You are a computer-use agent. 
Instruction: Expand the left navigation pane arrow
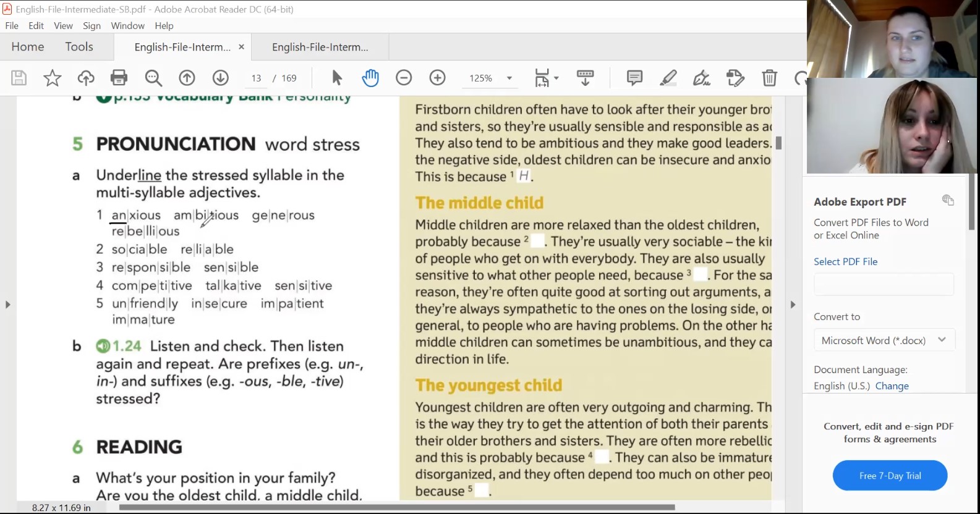click(x=7, y=305)
